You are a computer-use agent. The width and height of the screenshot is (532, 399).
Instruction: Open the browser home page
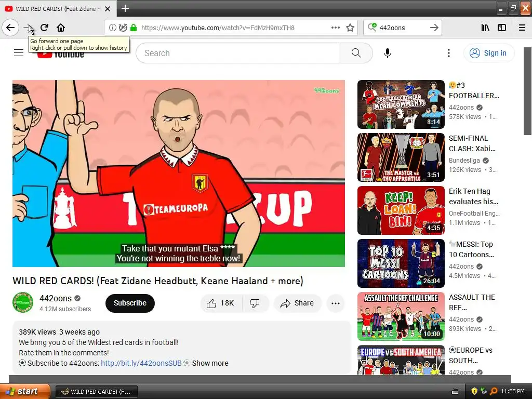(x=61, y=28)
